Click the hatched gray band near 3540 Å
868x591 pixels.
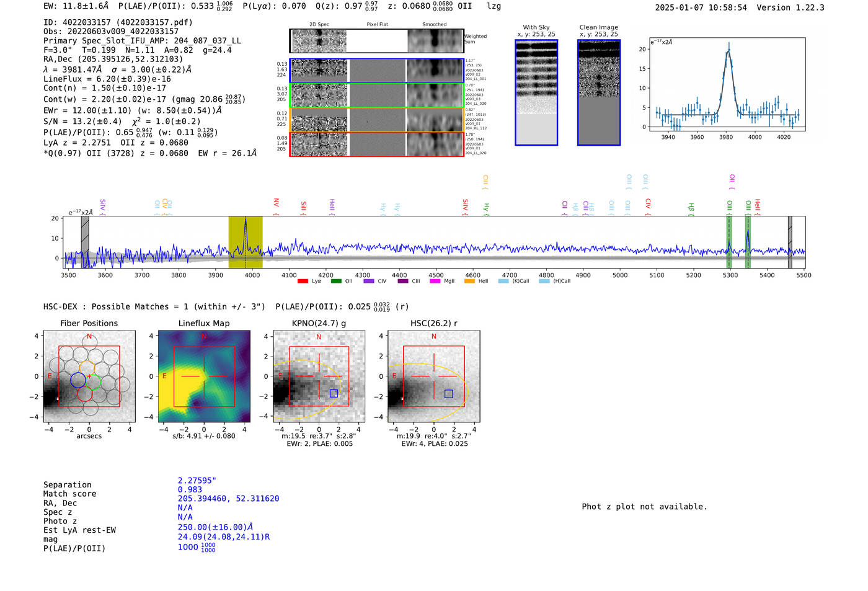click(85, 242)
